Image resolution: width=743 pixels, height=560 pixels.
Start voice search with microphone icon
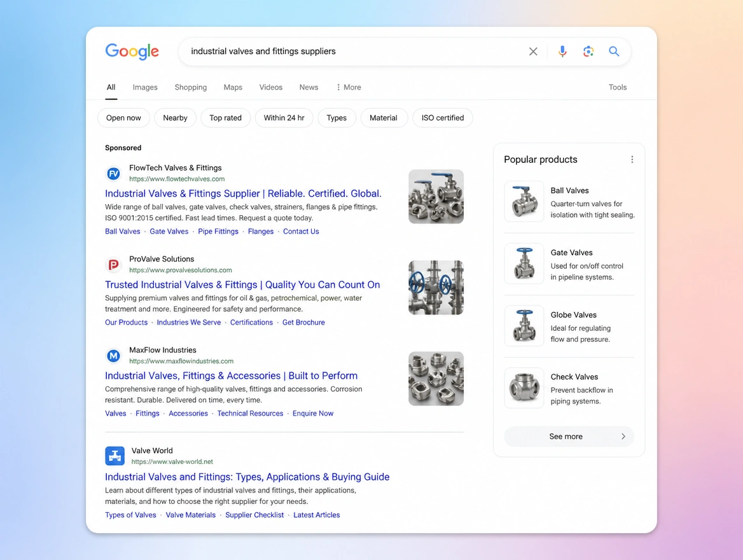tap(562, 51)
